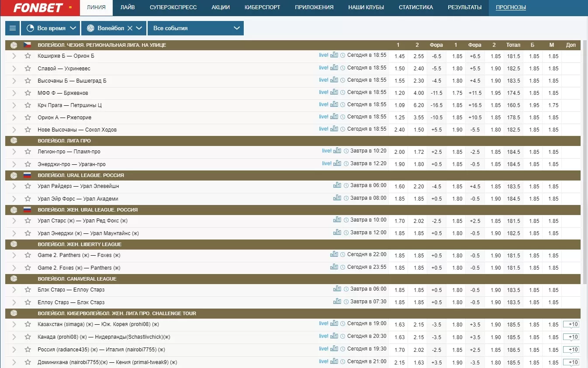Screen dimensions: 588x368
Task: Click the FONBET logo
Action: 39,8
